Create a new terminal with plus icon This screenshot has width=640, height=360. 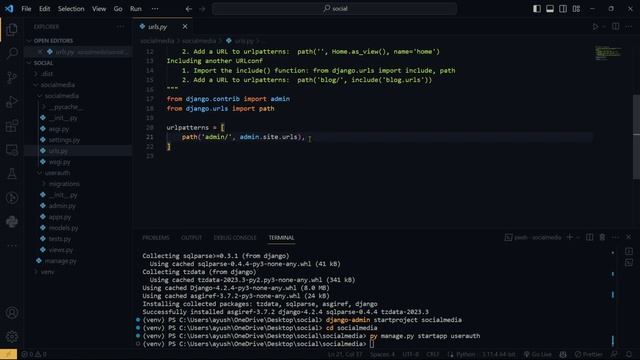point(569,237)
